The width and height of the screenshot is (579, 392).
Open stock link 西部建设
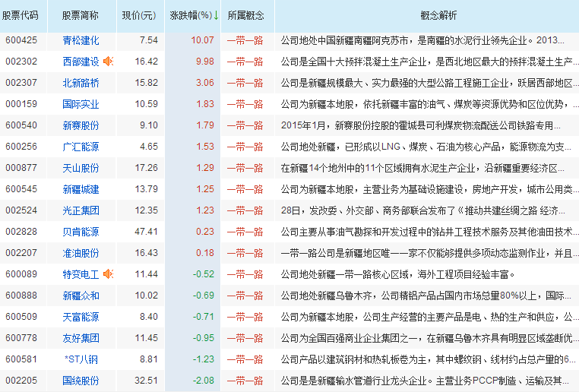click(x=81, y=62)
